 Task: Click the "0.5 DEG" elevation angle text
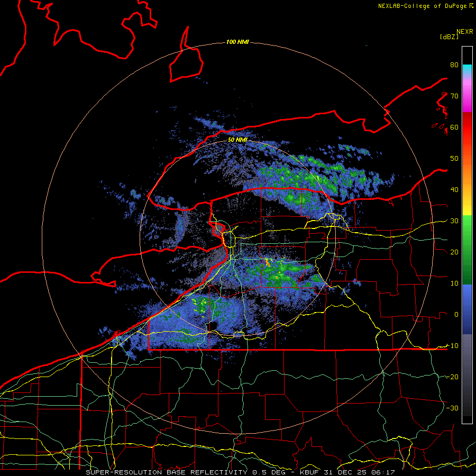pyautogui.click(x=270, y=472)
